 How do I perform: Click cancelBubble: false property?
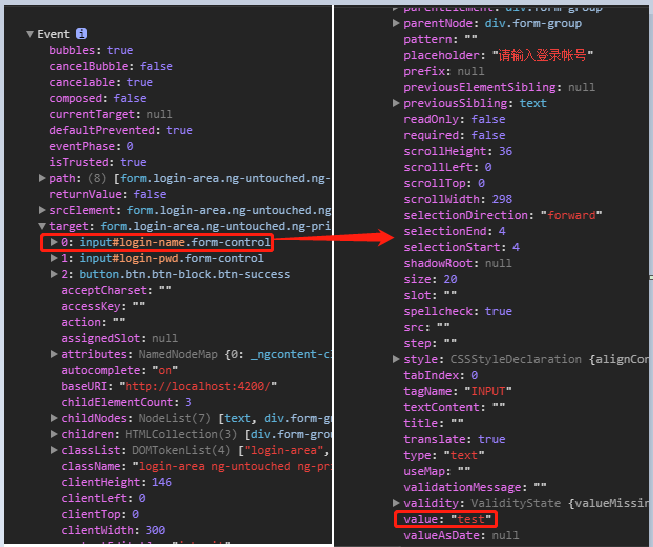pos(111,66)
